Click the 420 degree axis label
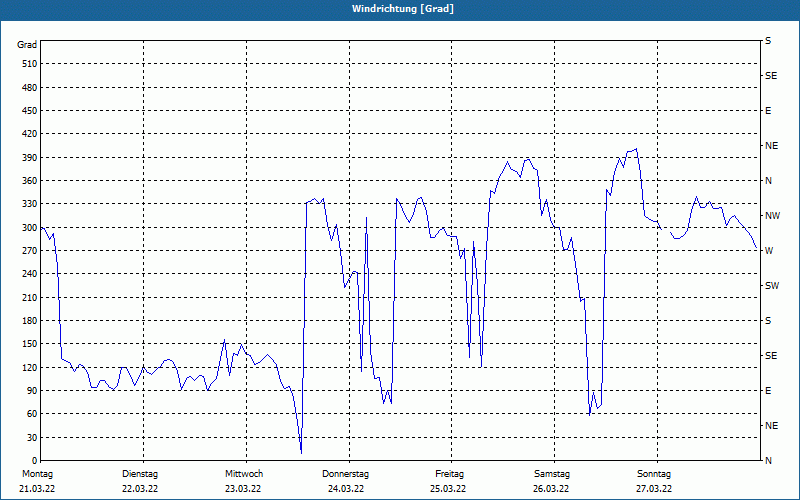Screen dimensions: 800x500 [29, 134]
